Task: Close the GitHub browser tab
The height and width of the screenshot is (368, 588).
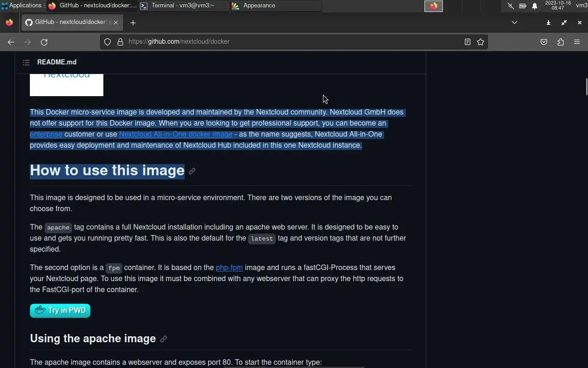Action: pyautogui.click(x=116, y=23)
